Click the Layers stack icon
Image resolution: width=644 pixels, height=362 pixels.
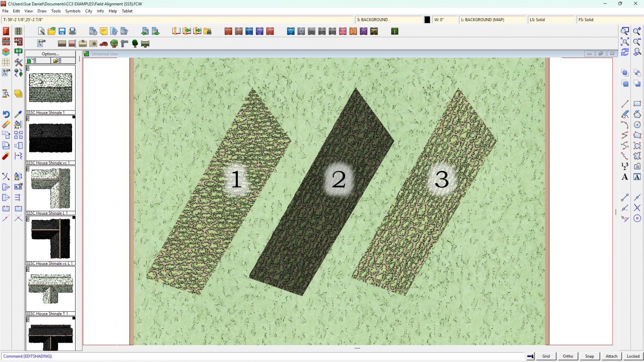pos(6,52)
